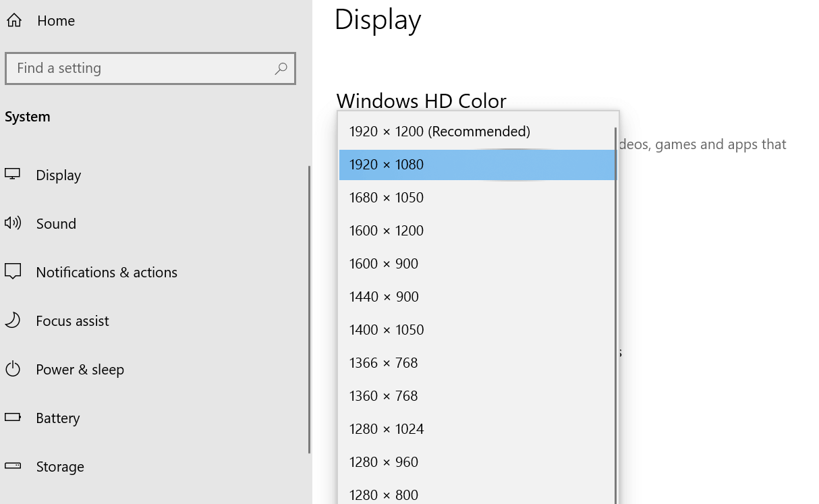Click the Home house icon

(x=13, y=20)
